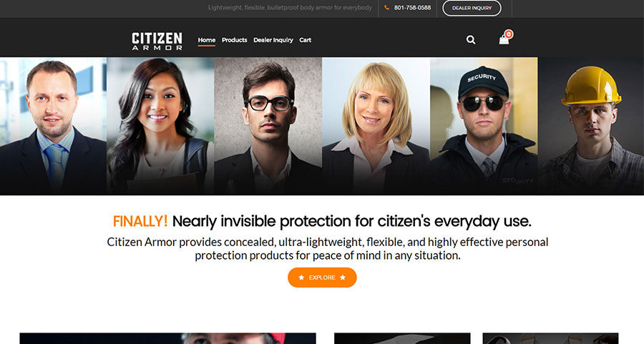Open the search magnifier icon

(471, 40)
